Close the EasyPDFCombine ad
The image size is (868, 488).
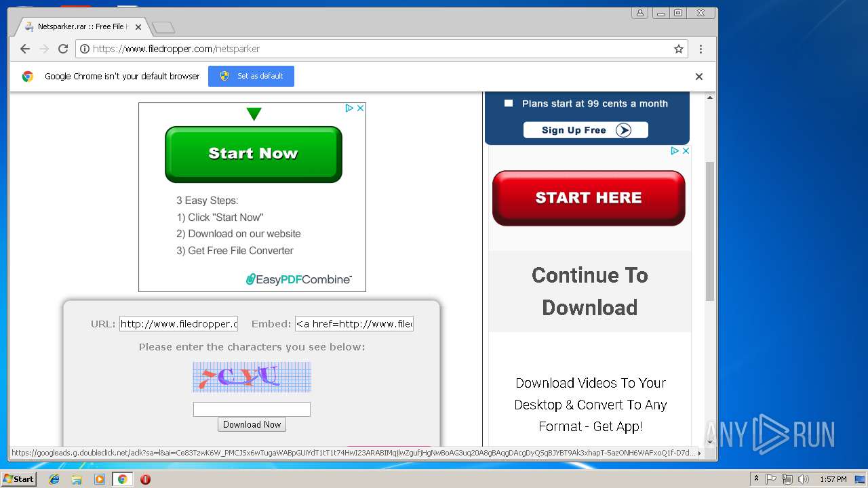pyautogui.click(x=361, y=108)
